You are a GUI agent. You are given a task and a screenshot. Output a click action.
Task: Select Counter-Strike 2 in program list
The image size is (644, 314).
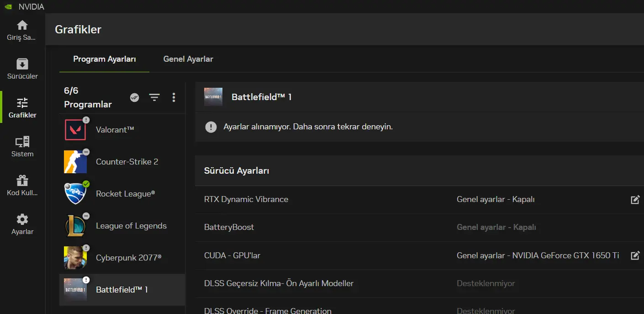click(x=127, y=162)
